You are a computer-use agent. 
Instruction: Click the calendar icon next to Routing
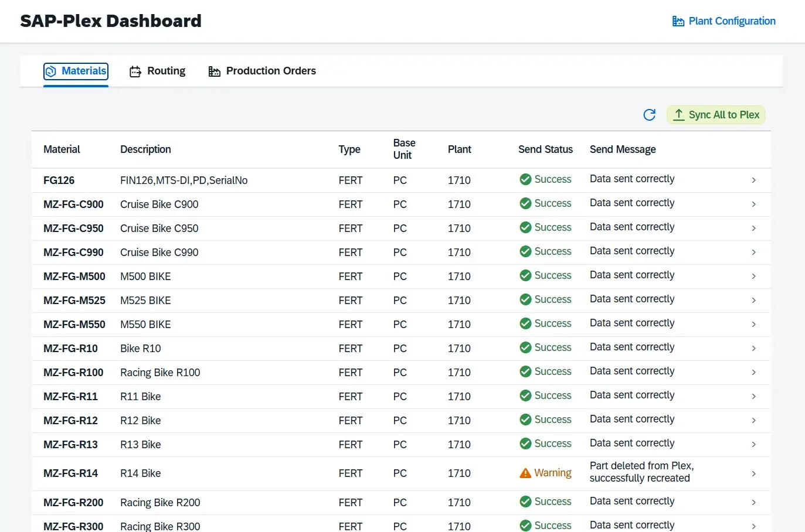[x=135, y=71]
